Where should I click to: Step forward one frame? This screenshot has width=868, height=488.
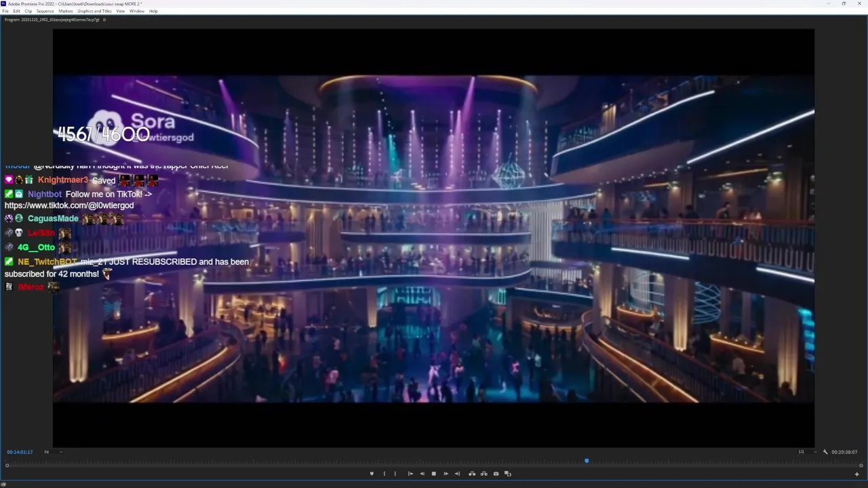coord(446,474)
